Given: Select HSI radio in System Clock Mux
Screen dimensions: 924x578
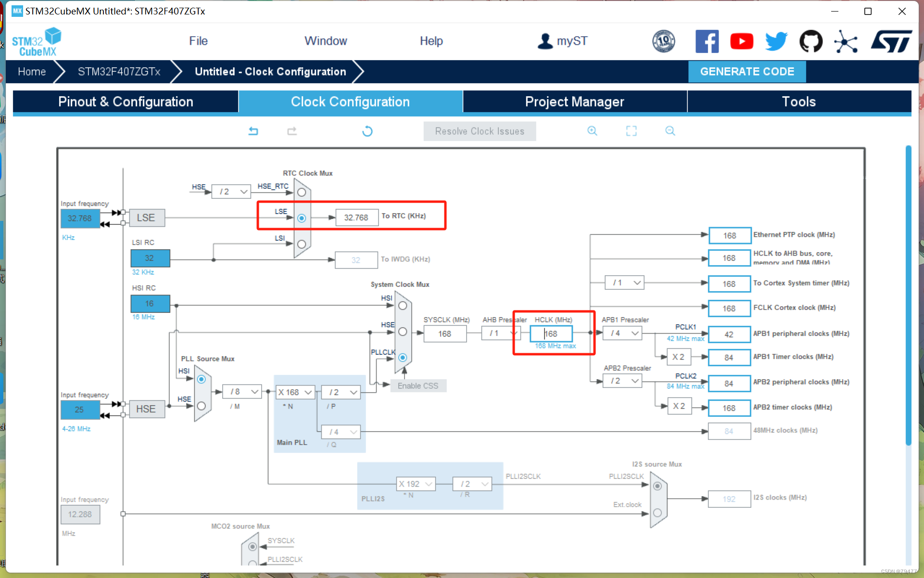Looking at the screenshot, I should (x=403, y=306).
